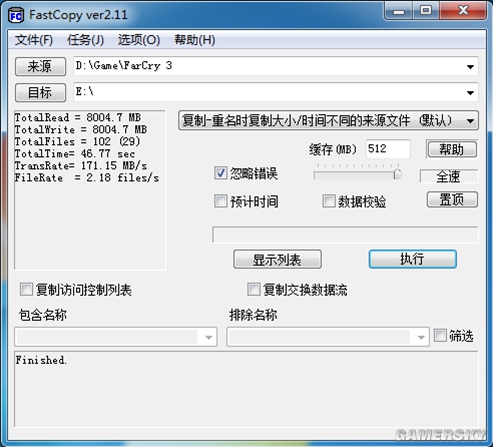
Task: Click the 执行 execute button
Action: point(413,259)
